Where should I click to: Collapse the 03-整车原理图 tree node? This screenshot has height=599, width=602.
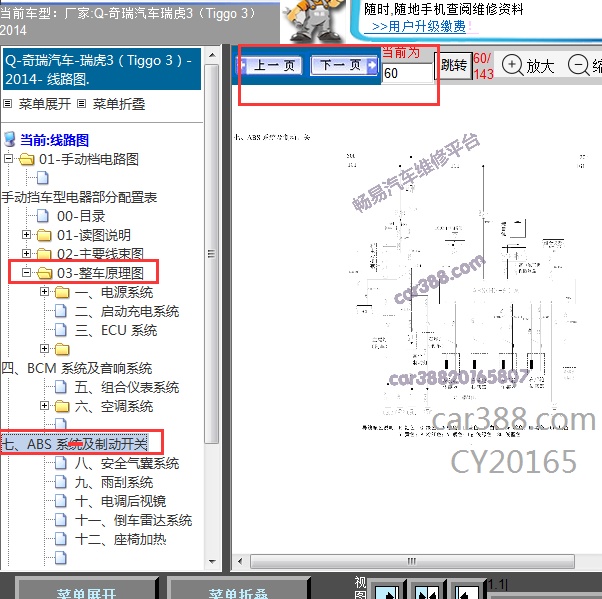coord(26,272)
